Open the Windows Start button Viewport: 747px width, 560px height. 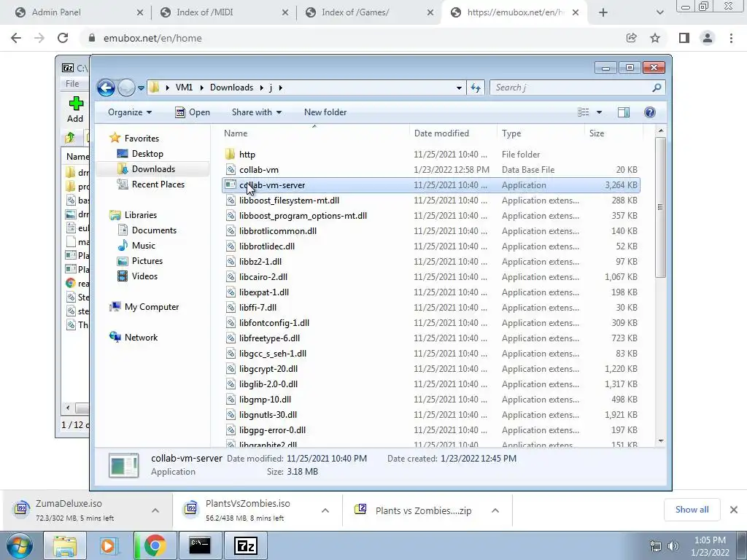coord(18,545)
